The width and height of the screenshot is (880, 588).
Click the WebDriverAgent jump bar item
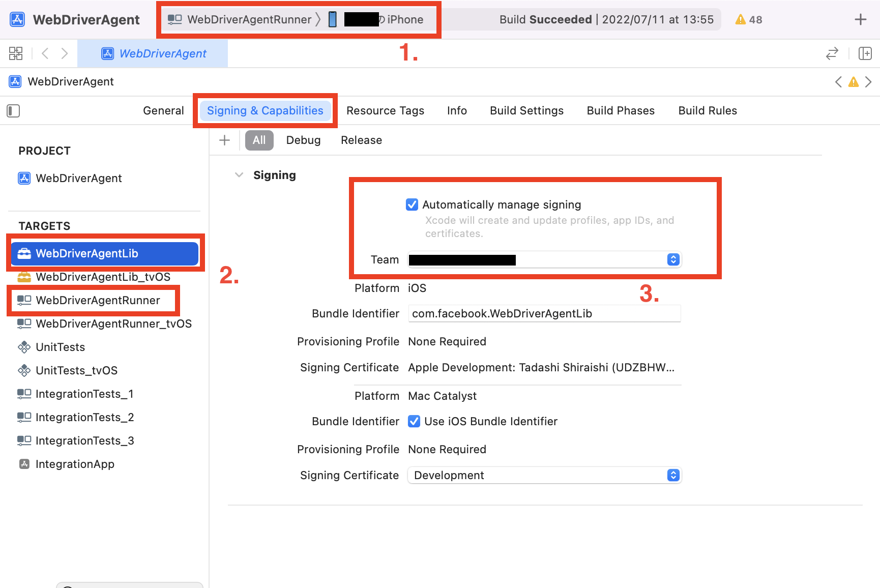click(61, 81)
